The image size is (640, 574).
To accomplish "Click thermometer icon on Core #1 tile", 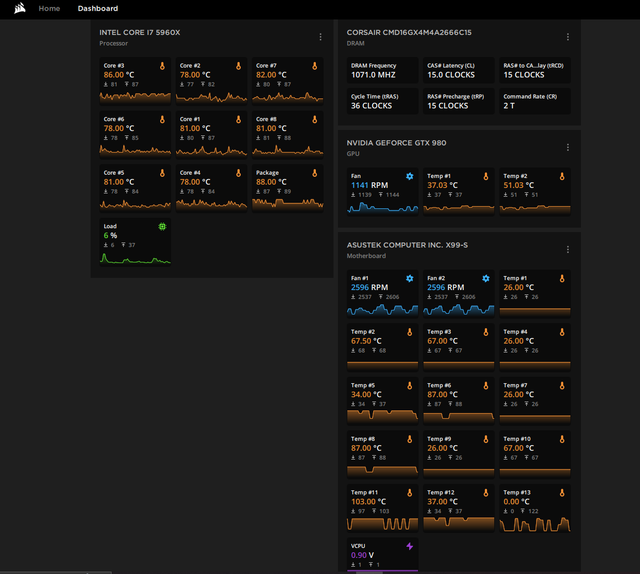I will [x=238, y=119].
